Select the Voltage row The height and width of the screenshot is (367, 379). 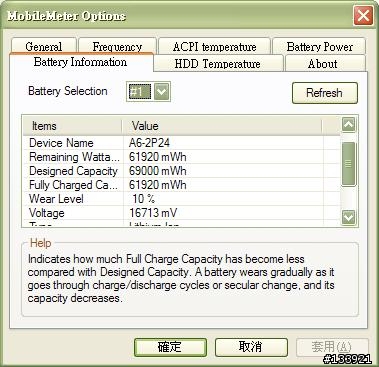coord(182,213)
